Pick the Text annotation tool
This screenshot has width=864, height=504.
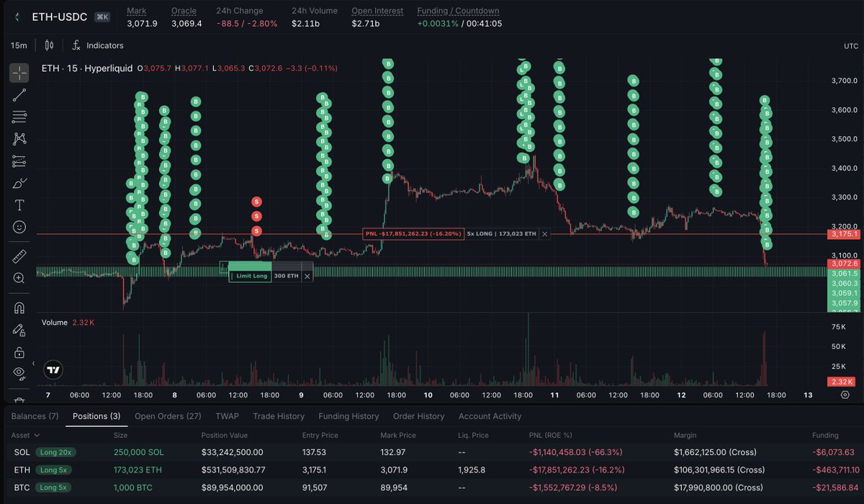click(x=19, y=205)
